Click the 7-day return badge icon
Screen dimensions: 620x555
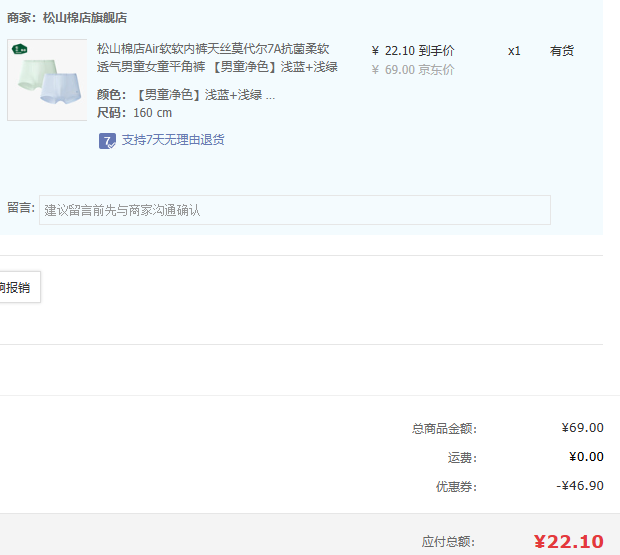coord(107,141)
